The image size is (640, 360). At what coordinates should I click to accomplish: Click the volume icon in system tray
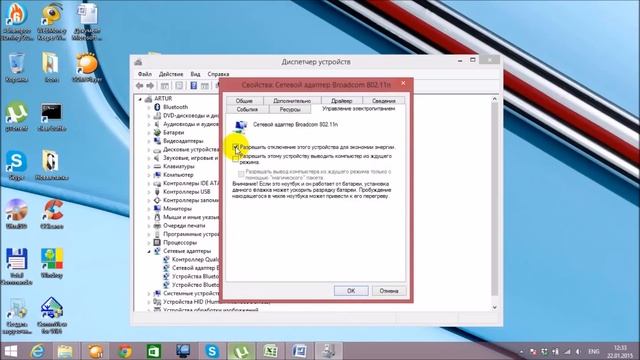[578, 351]
